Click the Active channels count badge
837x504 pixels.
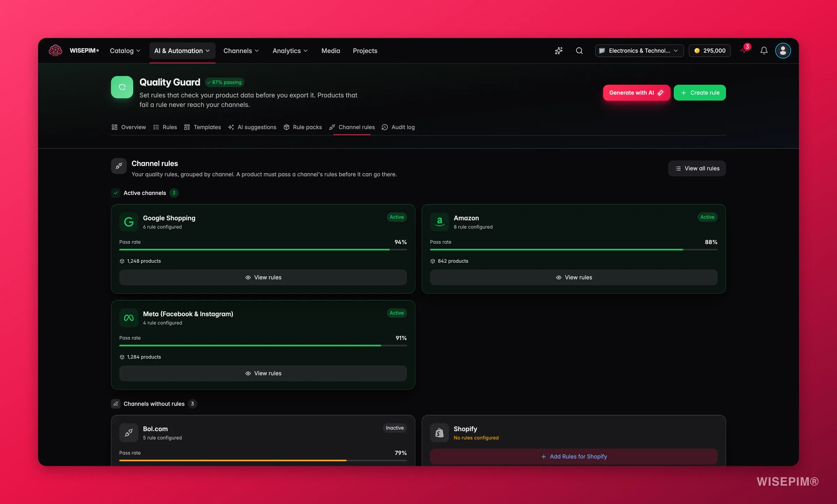[174, 193]
